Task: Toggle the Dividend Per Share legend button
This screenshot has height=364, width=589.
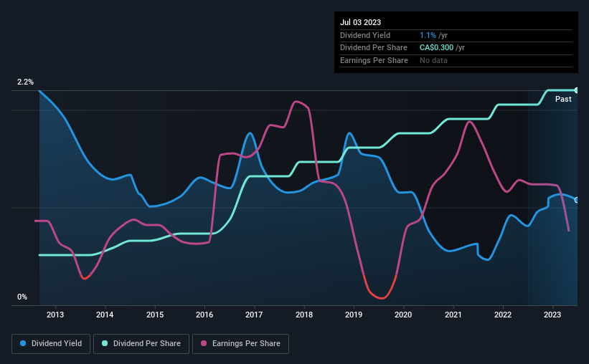Action: (141, 344)
